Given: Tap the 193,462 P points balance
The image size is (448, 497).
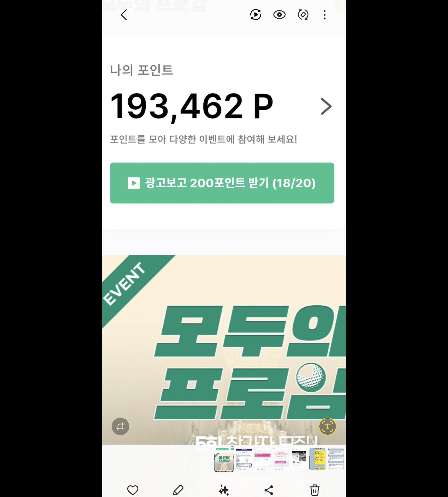Looking at the screenshot, I should pos(191,106).
